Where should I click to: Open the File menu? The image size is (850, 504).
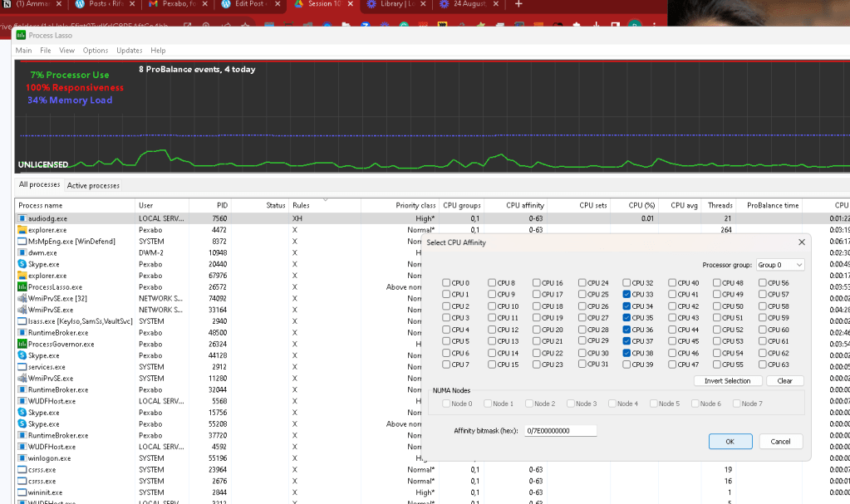pos(46,51)
